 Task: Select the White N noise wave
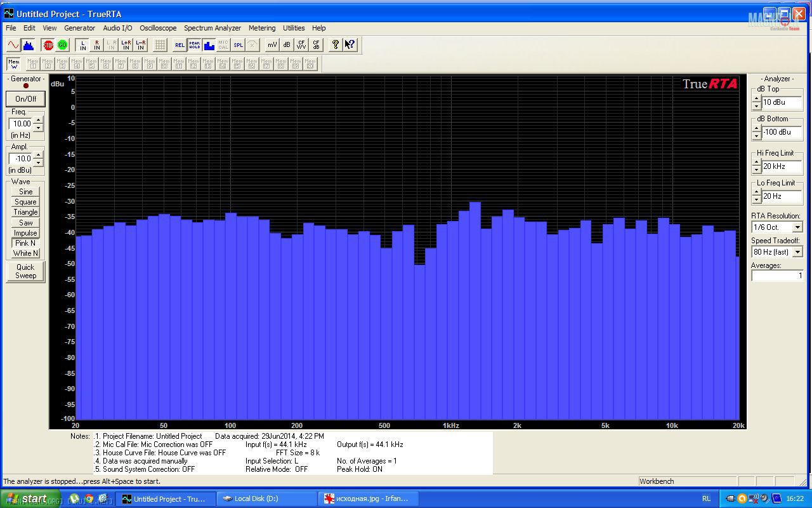[x=25, y=253]
